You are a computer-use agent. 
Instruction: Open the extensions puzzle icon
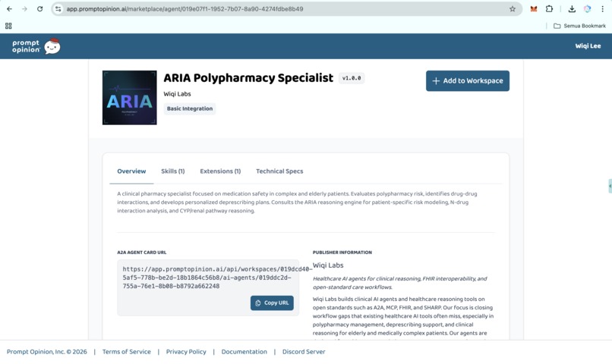tap(549, 9)
